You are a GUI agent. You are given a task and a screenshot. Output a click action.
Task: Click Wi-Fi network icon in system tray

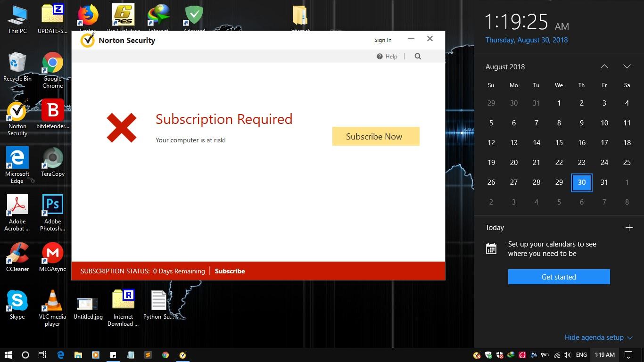(x=557, y=355)
